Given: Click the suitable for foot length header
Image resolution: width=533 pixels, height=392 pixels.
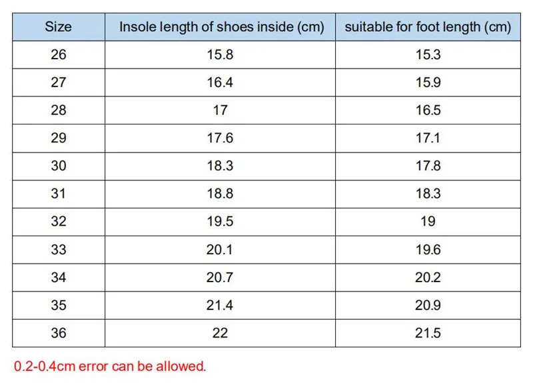Looking at the screenshot, I should (x=428, y=27).
